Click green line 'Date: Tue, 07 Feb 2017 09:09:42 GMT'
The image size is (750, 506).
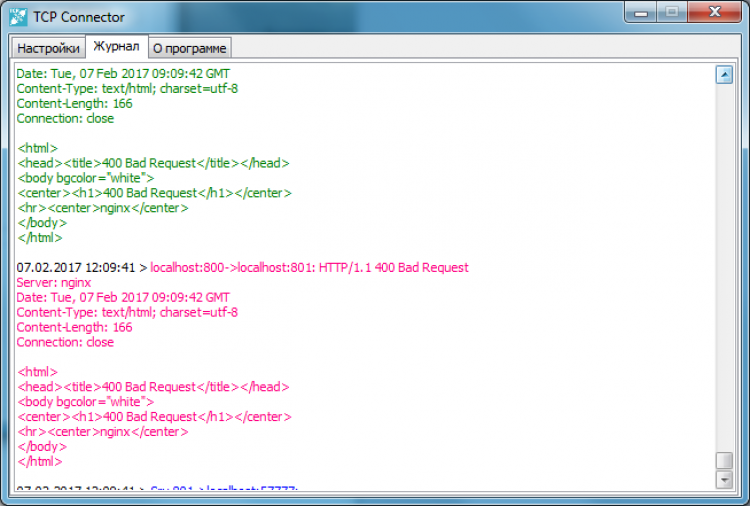pyautogui.click(x=123, y=74)
